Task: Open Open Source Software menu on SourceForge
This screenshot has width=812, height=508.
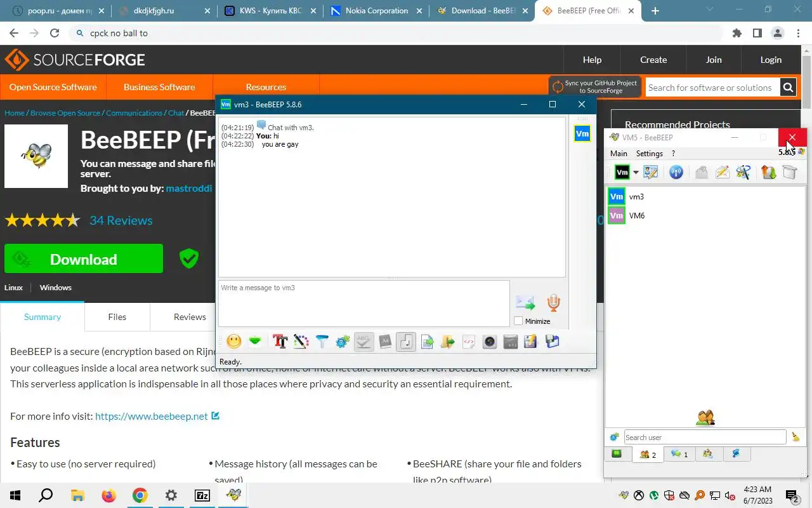Action: coord(53,87)
